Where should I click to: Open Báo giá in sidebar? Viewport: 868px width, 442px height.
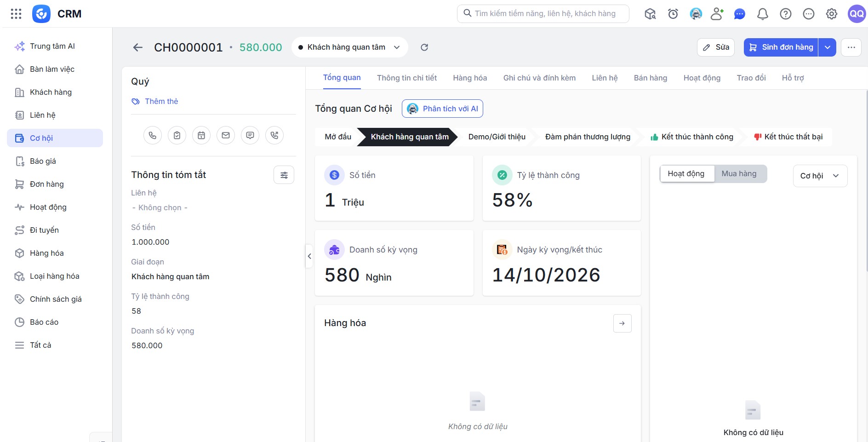pyautogui.click(x=55, y=161)
